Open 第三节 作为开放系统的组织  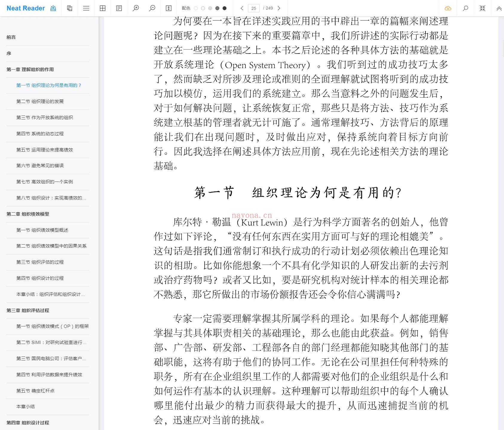coord(45,118)
